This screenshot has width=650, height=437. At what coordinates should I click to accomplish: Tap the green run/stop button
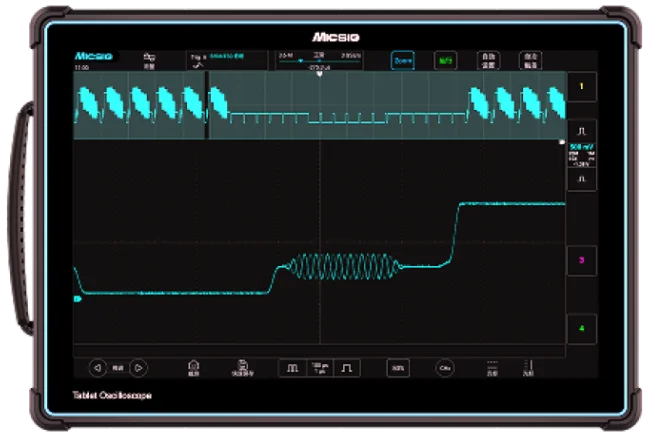tap(445, 61)
